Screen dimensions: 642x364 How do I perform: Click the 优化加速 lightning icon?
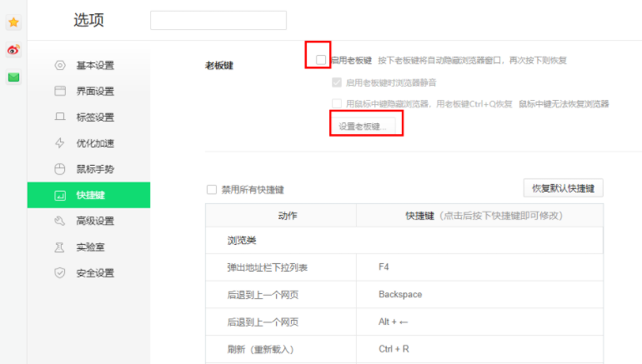click(x=60, y=142)
